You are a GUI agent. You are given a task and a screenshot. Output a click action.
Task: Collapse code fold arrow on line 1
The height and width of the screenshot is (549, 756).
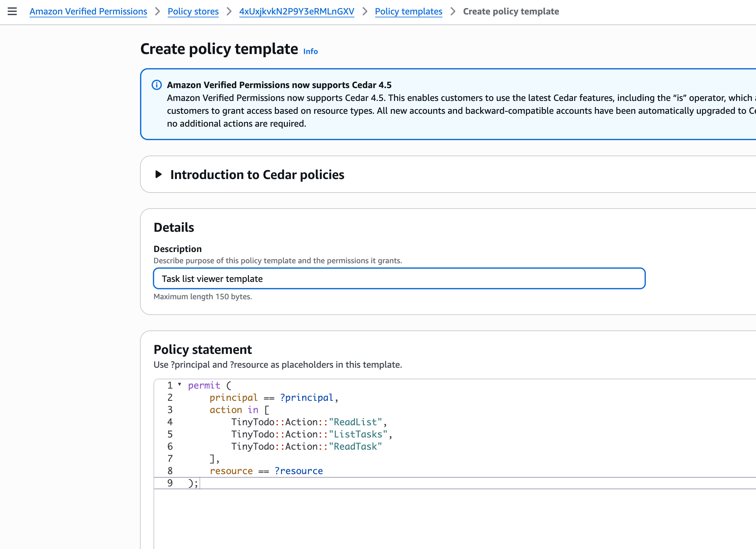coord(180,384)
